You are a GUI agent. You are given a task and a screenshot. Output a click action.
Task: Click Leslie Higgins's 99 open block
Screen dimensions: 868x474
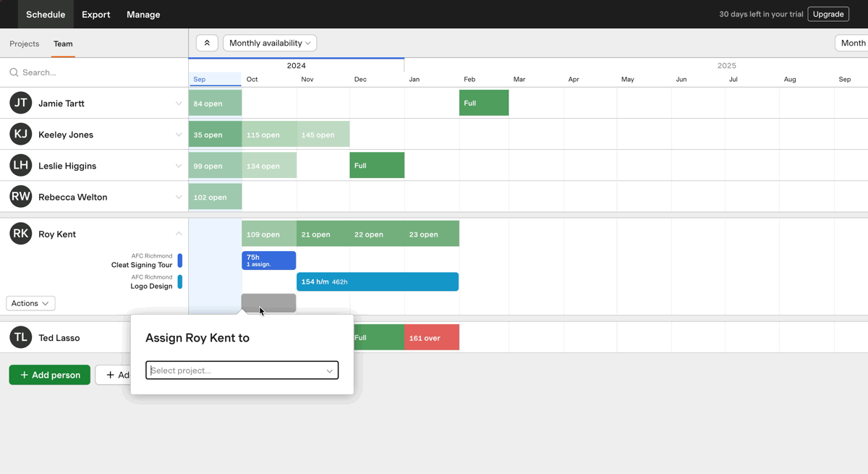(215, 166)
